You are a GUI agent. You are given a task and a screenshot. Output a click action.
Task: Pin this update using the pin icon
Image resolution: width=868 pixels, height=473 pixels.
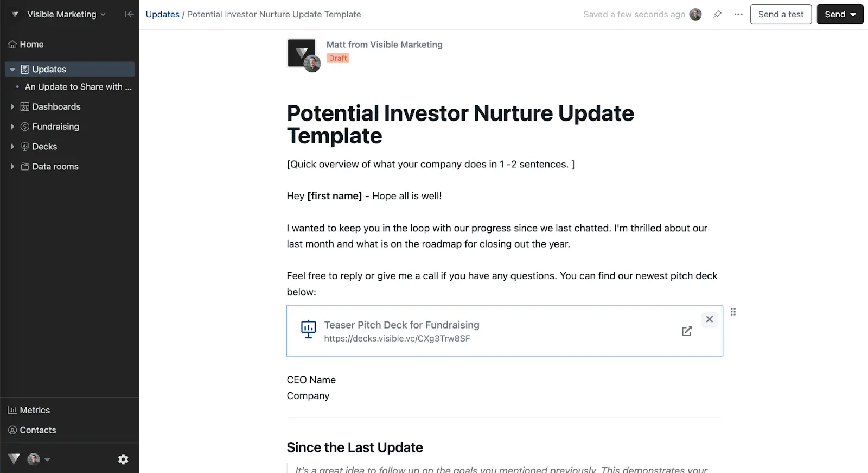point(717,14)
